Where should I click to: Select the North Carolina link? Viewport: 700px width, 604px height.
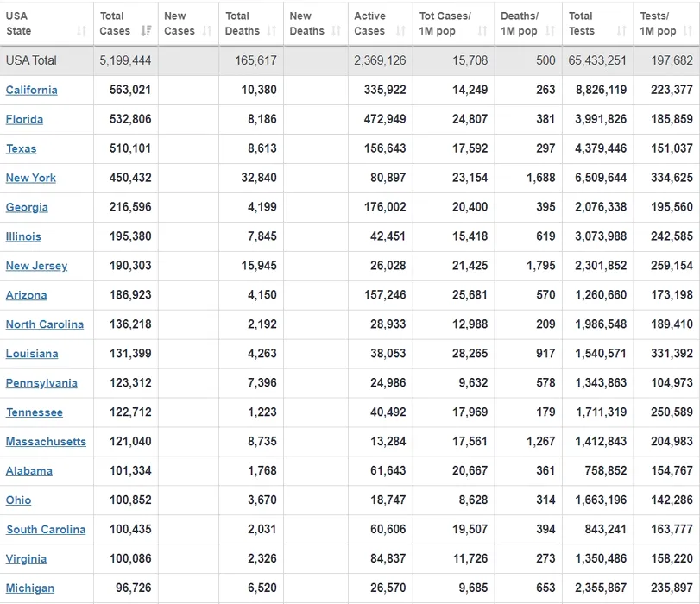45,325
